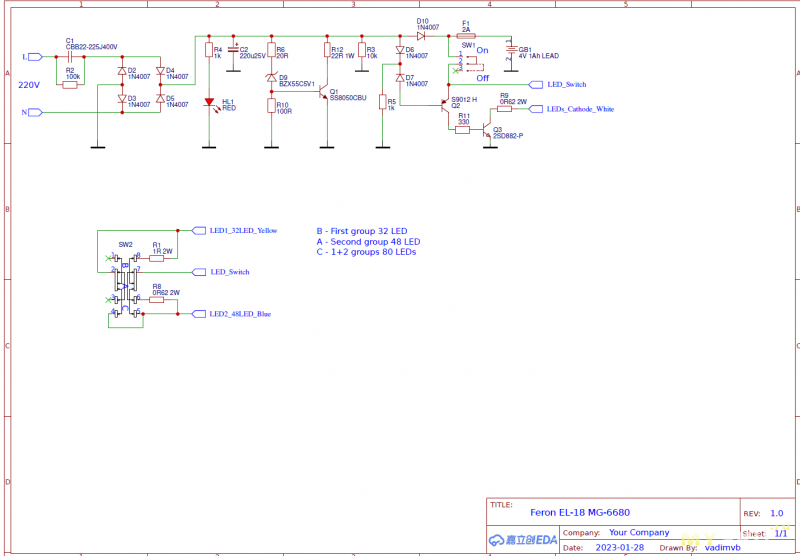Click the N input port flag
The image size is (800, 556).
coord(35,112)
